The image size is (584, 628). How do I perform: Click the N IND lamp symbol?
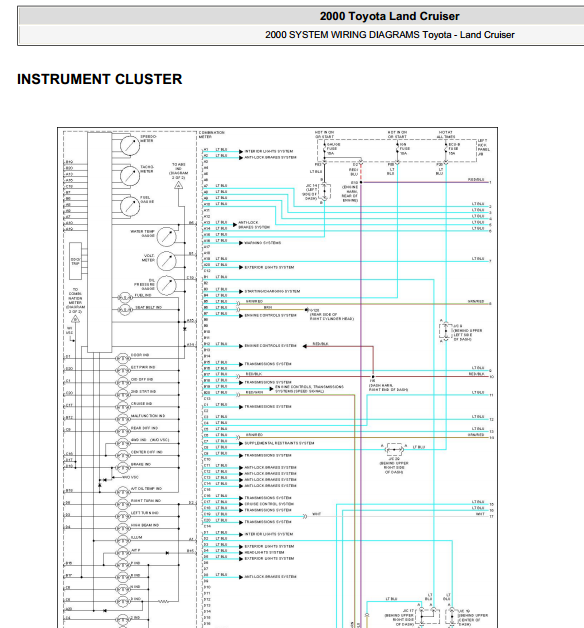(x=123, y=589)
